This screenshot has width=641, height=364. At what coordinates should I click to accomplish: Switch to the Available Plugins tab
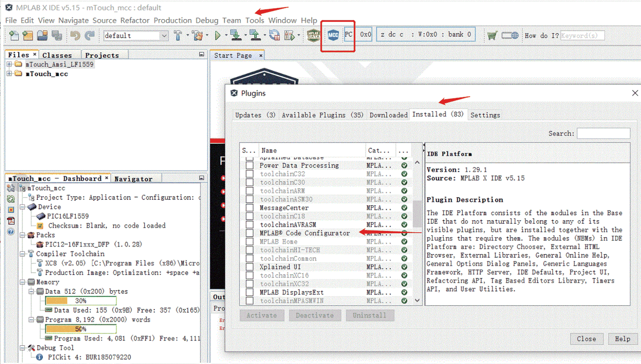(323, 115)
